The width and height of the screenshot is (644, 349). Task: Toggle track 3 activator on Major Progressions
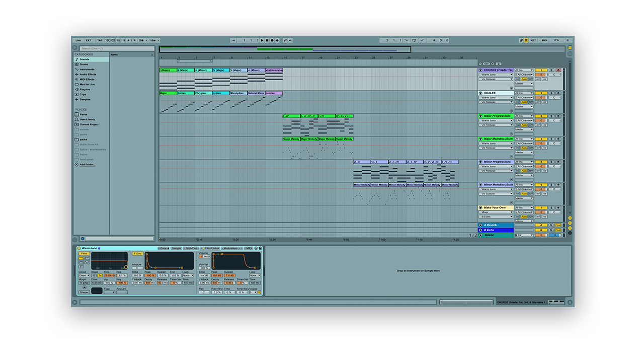pyautogui.click(x=541, y=116)
